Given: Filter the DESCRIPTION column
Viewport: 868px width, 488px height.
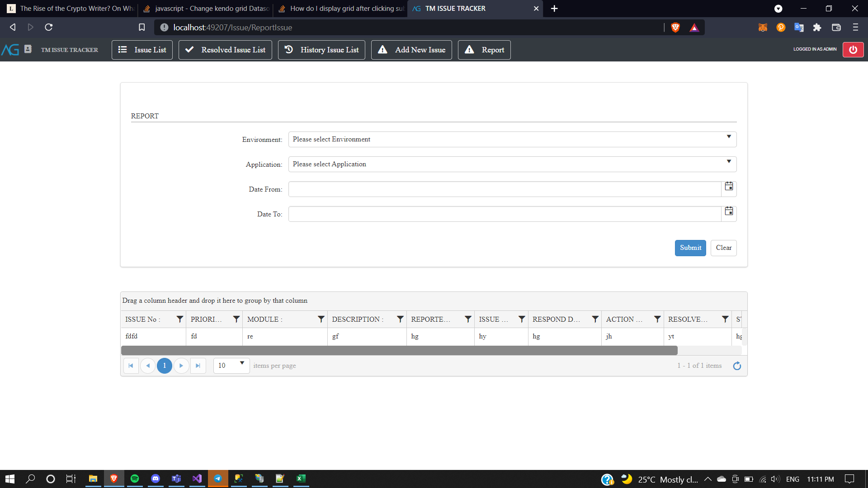Looking at the screenshot, I should 400,319.
